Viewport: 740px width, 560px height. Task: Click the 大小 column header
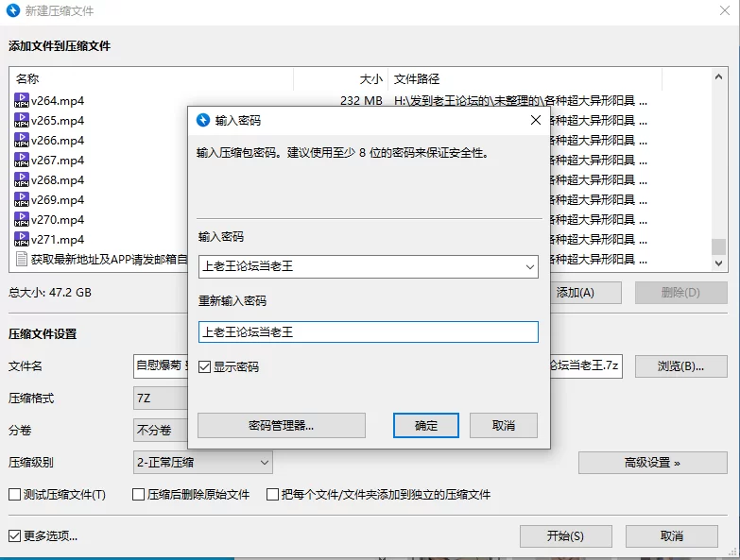341,78
